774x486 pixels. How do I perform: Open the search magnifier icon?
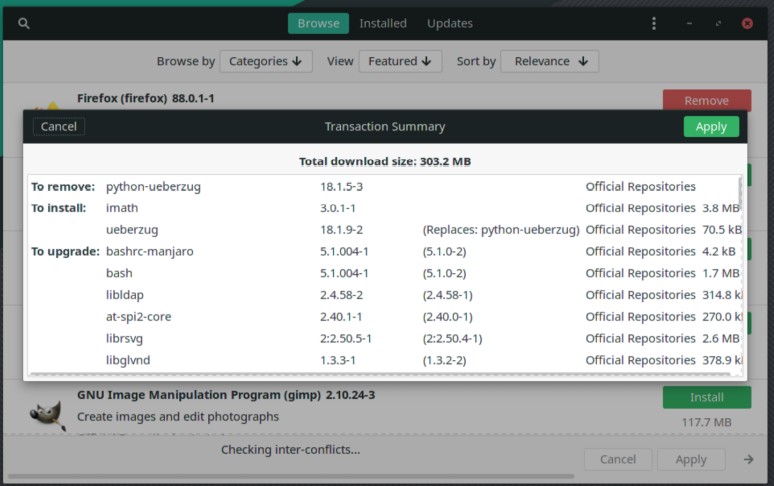pos(24,23)
